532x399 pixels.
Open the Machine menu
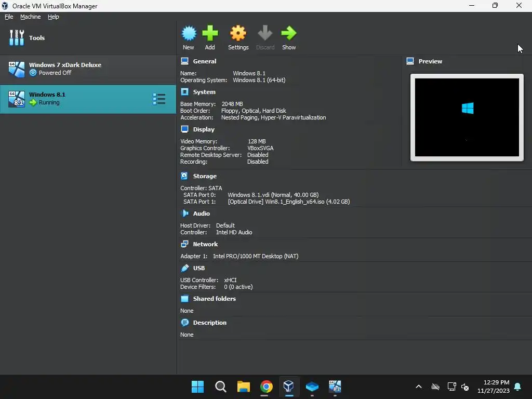pos(30,17)
